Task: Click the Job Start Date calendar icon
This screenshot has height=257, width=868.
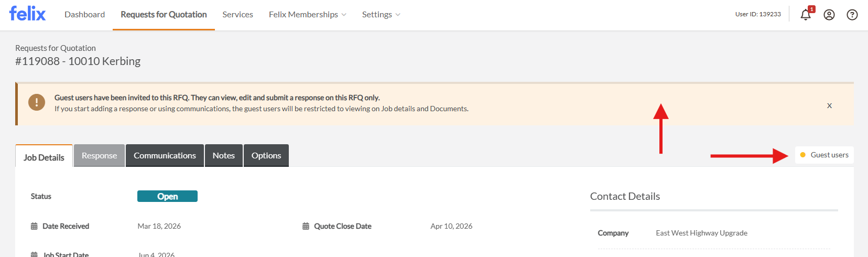Action: point(34,254)
